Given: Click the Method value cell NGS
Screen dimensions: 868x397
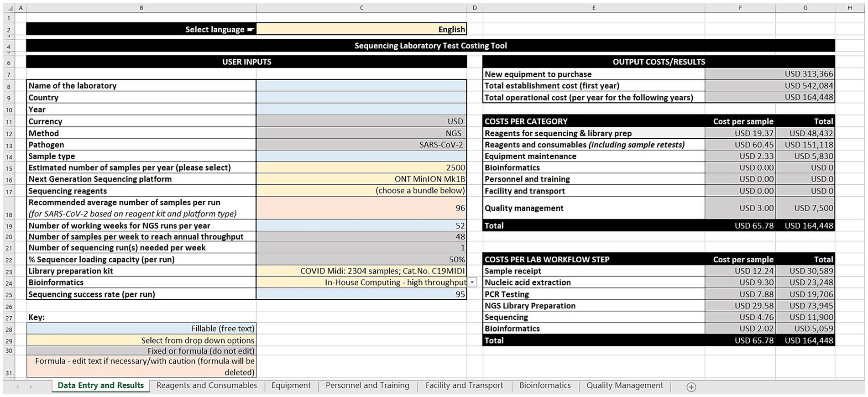Looking at the screenshot, I should pos(361,133).
